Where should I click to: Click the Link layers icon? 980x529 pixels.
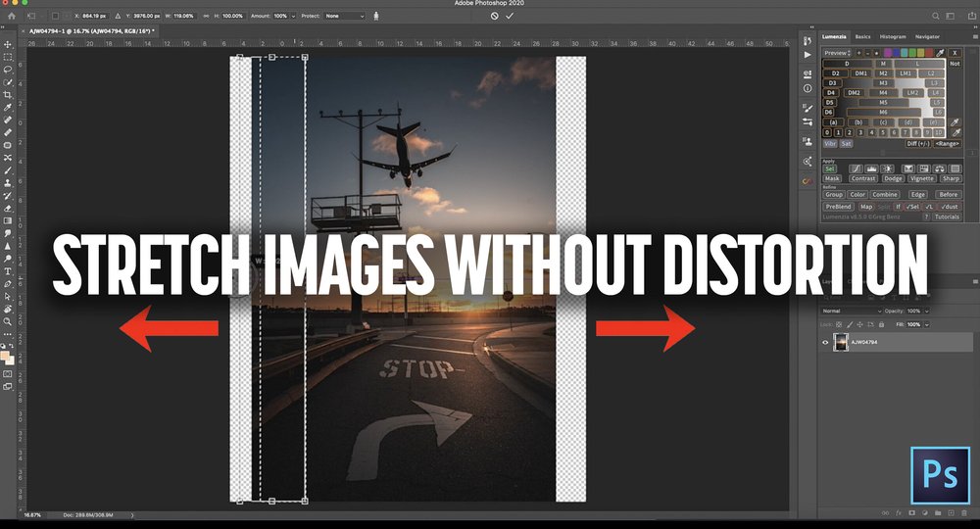pos(885,512)
